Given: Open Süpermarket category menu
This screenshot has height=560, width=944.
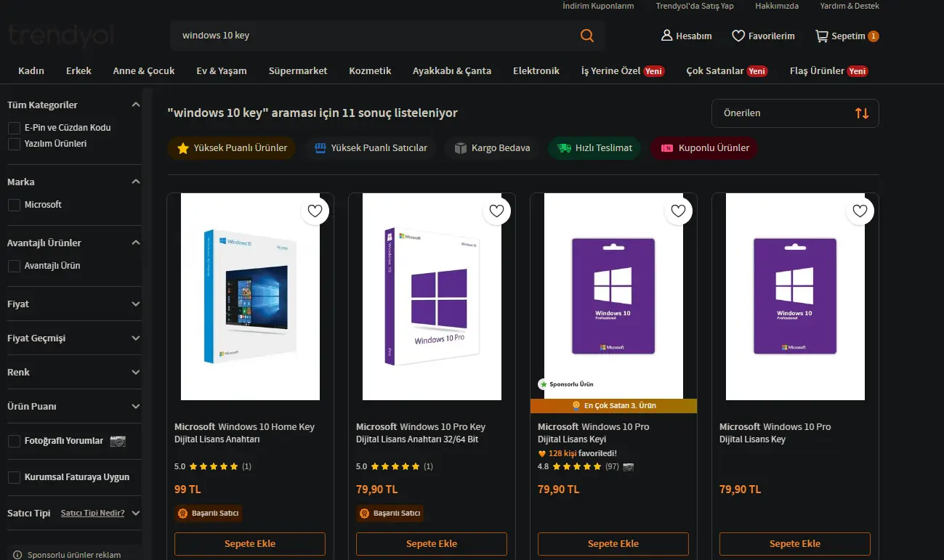Looking at the screenshot, I should (x=298, y=70).
